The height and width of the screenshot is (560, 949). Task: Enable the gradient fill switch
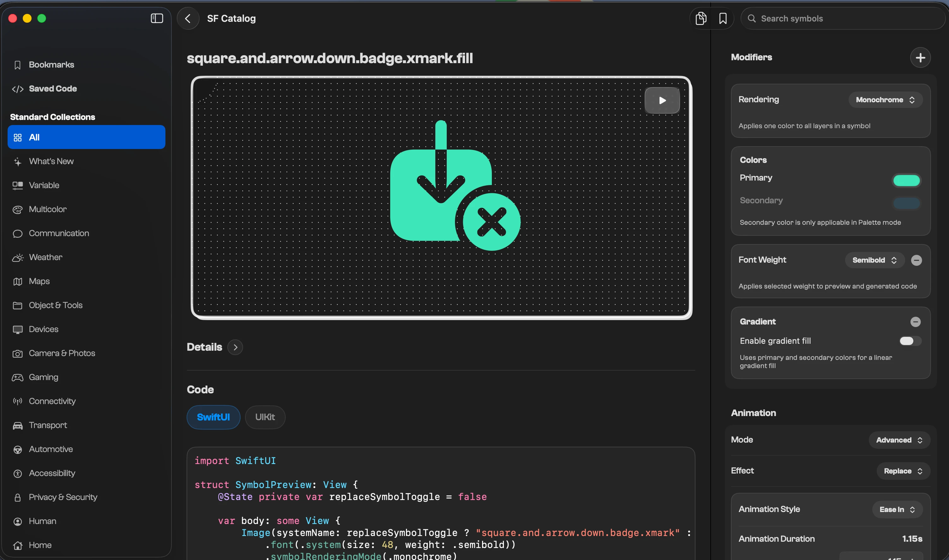pos(910,341)
